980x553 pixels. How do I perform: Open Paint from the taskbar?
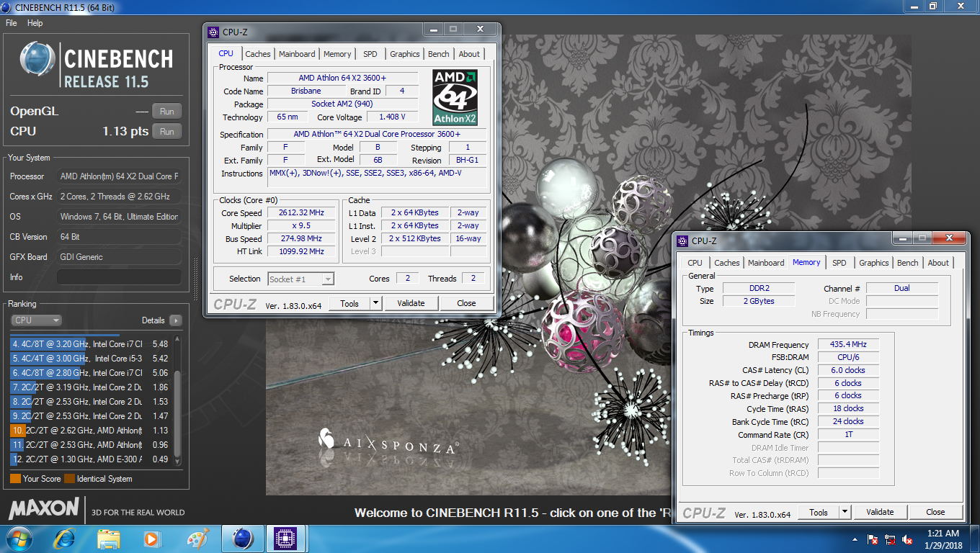point(197,539)
